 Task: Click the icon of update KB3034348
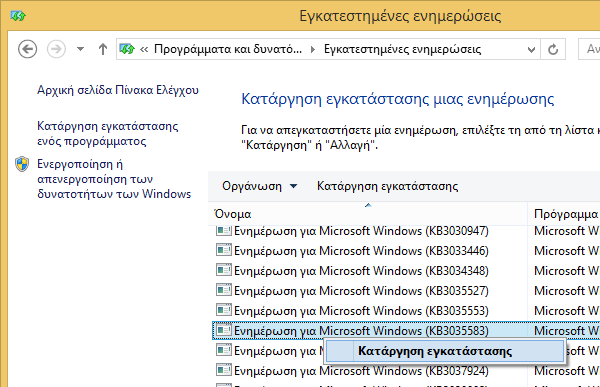click(x=224, y=270)
